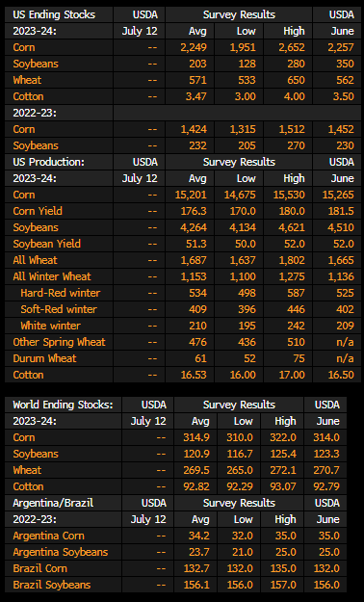This screenshot has width=364, height=602.
Task: Click the "White winter" row label
Action: (x=50, y=326)
